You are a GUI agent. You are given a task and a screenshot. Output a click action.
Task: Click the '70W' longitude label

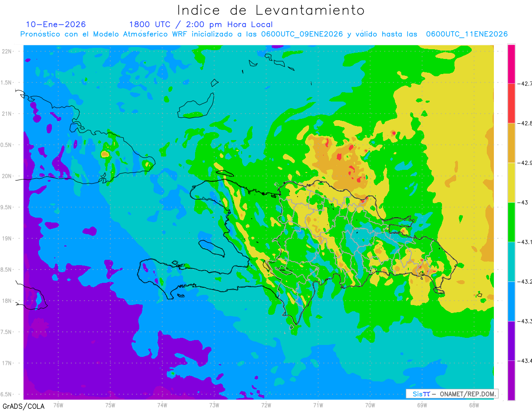coord(370,405)
